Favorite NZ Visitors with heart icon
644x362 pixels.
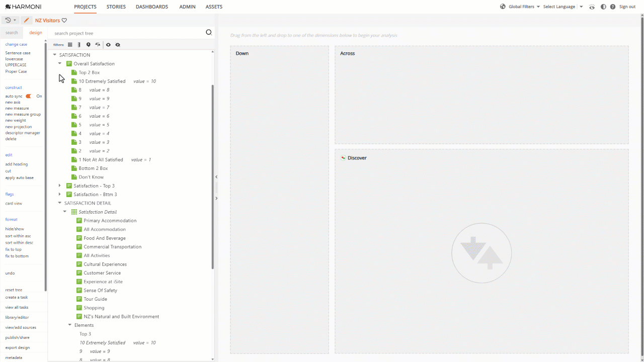(64, 21)
